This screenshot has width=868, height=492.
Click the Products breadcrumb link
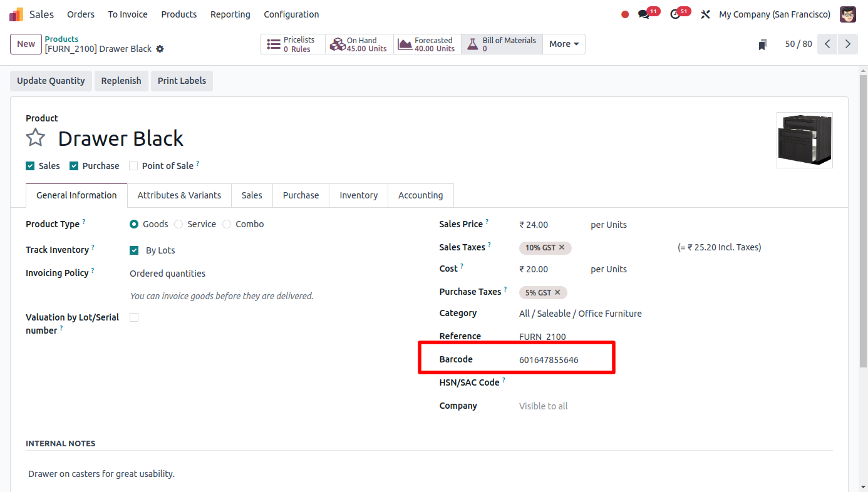[60, 38]
